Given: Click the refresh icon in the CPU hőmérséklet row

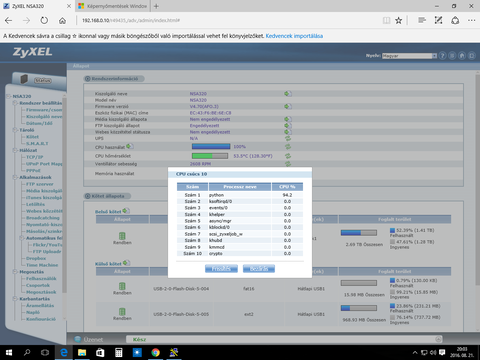Looking at the screenshot, I should (288, 156).
